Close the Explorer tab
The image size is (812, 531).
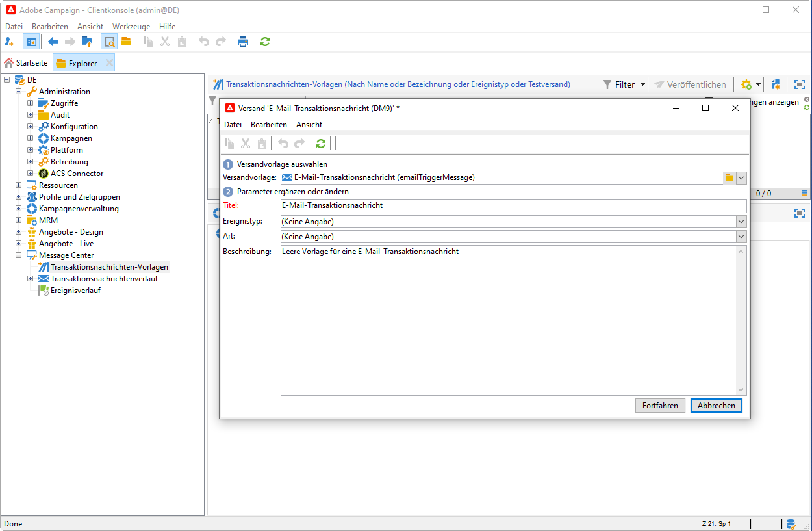click(109, 63)
